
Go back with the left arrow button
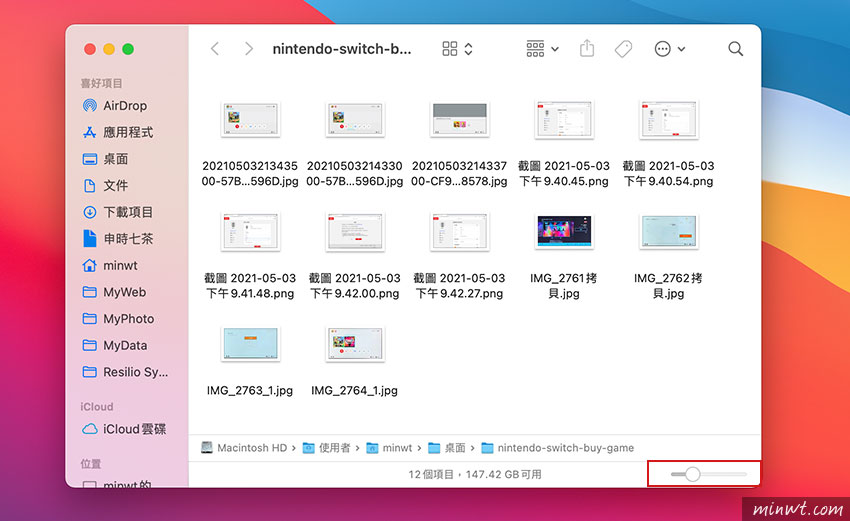point(215,49)
